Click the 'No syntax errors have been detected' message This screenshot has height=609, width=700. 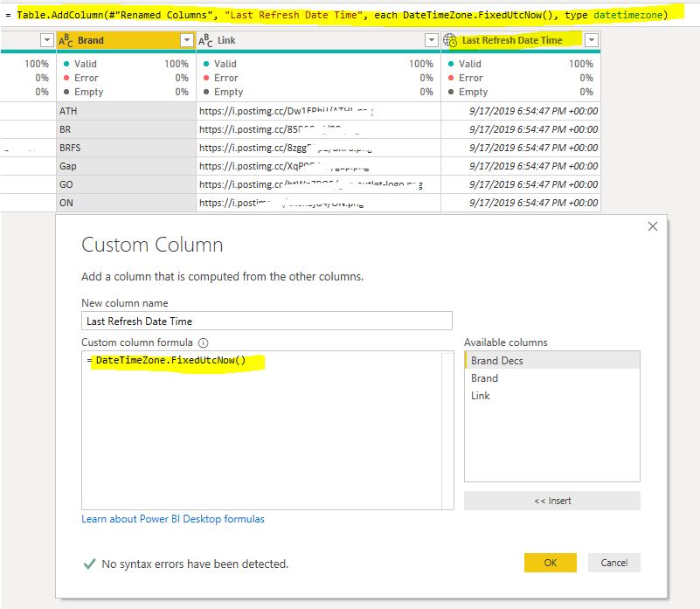[x=195, y=564]
